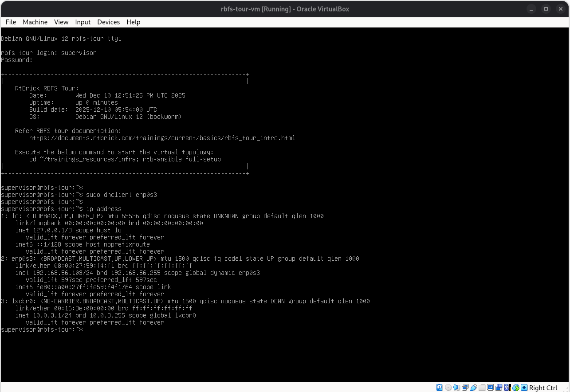Image resolution: width=570 pixels, height=392 pixels.
Task: Click the 'RtBrick RBFS Tour:' banner heading
Action: point(47,88)
